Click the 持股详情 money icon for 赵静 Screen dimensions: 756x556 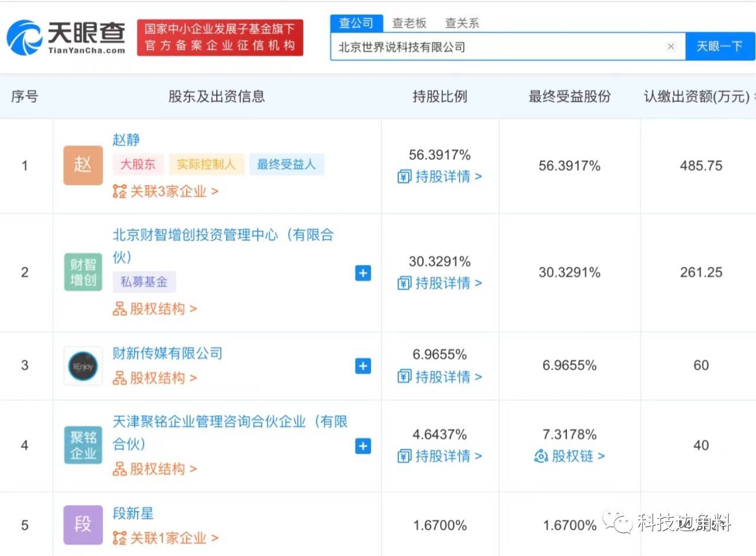pos(404,176)
